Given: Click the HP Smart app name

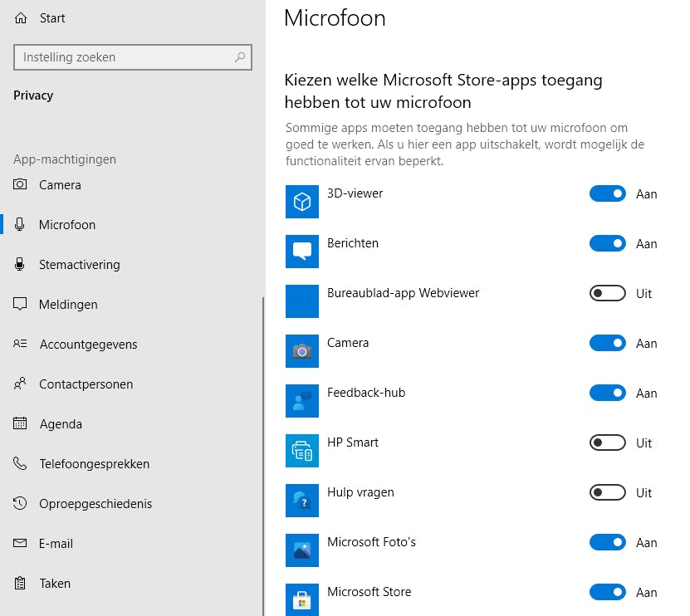Looking at the screenshot, I should (x=353, y=442).
